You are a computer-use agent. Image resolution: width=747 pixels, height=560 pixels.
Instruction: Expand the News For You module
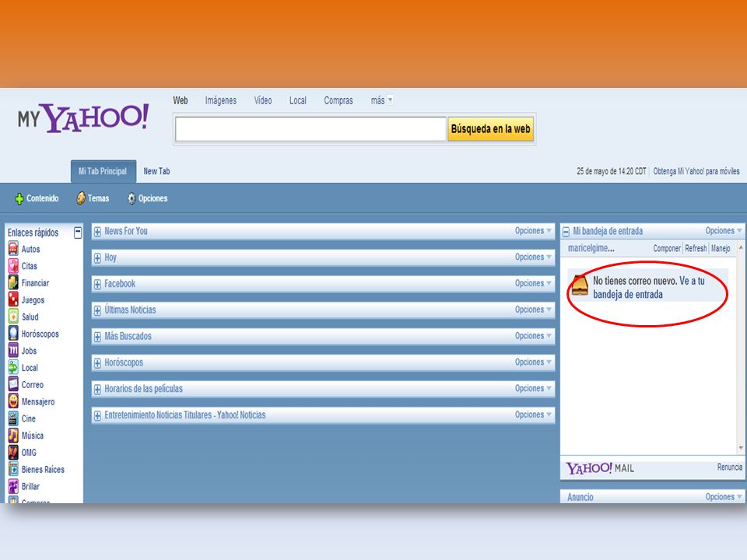[x=97, y=232]
